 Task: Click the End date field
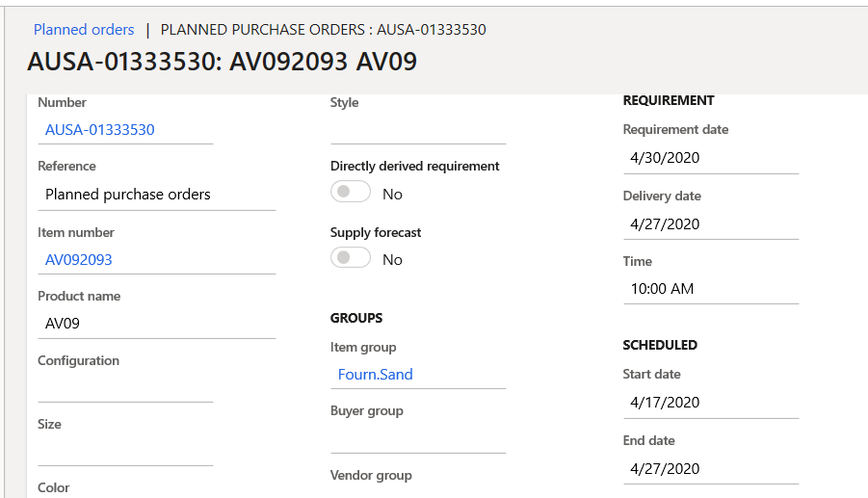coord(710,469)
